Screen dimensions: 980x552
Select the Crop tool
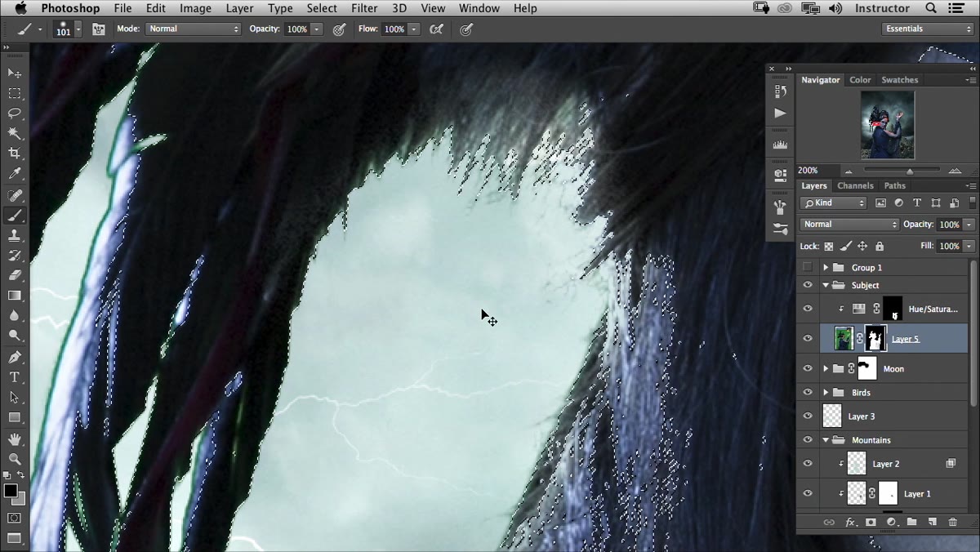click(x=15, y=154)
